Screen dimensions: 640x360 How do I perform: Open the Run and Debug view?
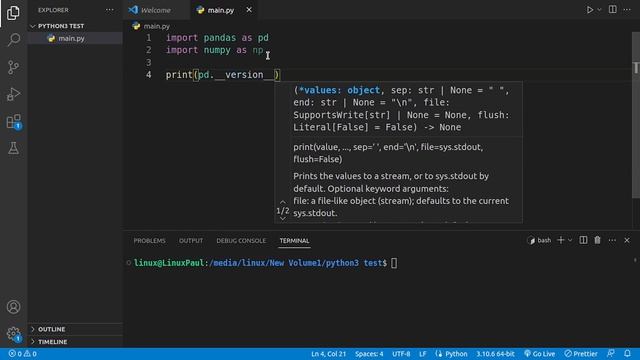13,94
